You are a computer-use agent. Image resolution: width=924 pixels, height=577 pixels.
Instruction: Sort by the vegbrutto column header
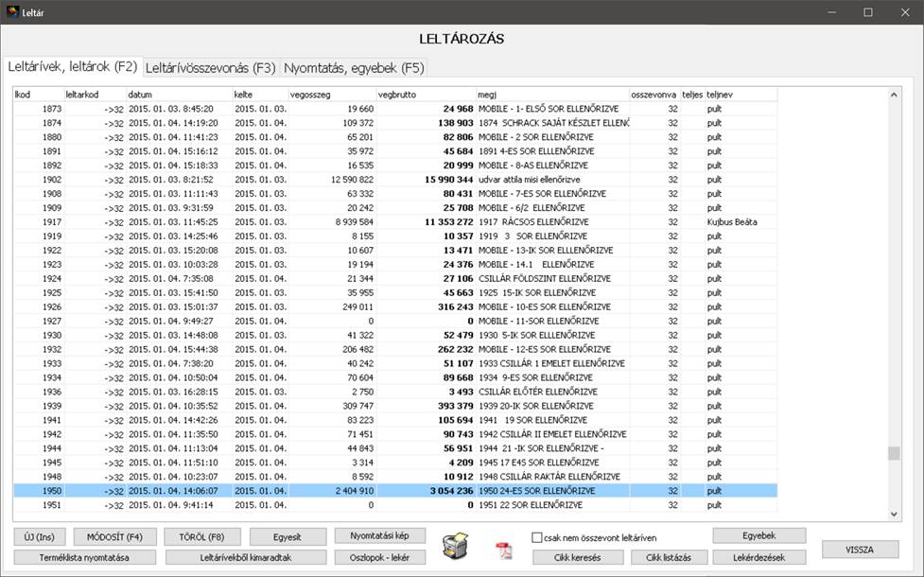(426, 95)
